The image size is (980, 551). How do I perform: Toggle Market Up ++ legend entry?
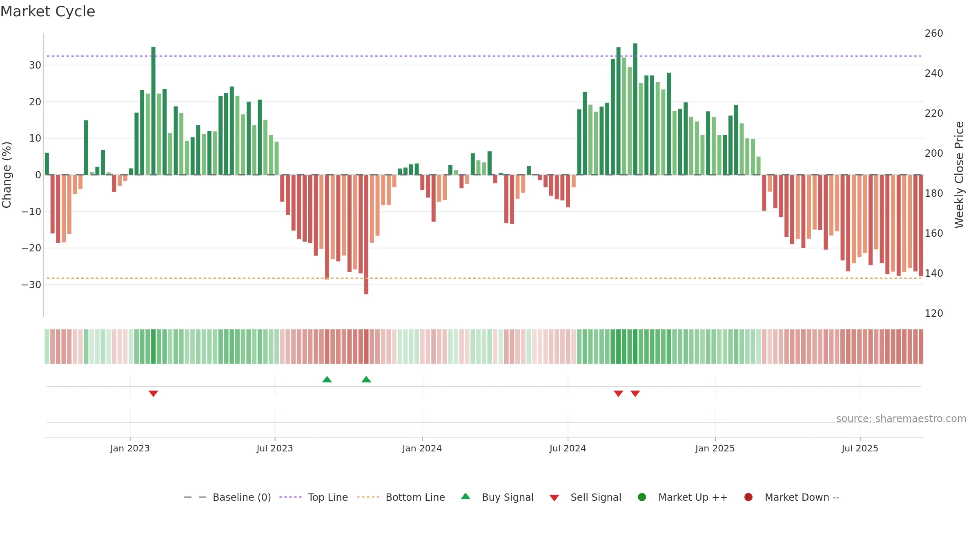point(682,497)
